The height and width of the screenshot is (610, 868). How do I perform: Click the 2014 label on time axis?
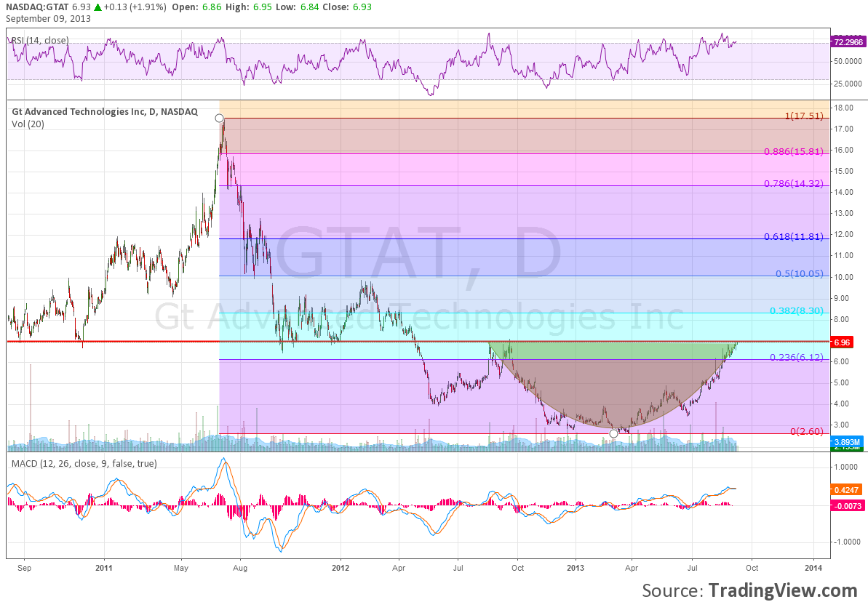pyautogui.click(x=813, y=567)
